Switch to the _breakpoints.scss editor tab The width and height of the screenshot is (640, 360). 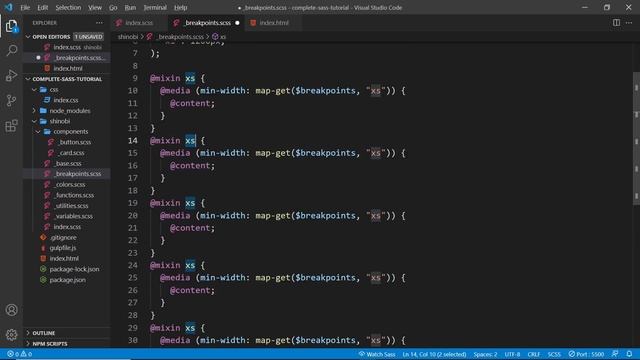[x=207, y=23]
